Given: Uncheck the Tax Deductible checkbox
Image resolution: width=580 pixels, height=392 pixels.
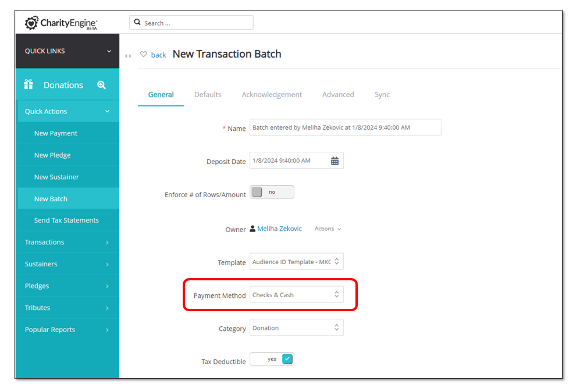Looking at the screenshot, I should (x=286, y=359).
